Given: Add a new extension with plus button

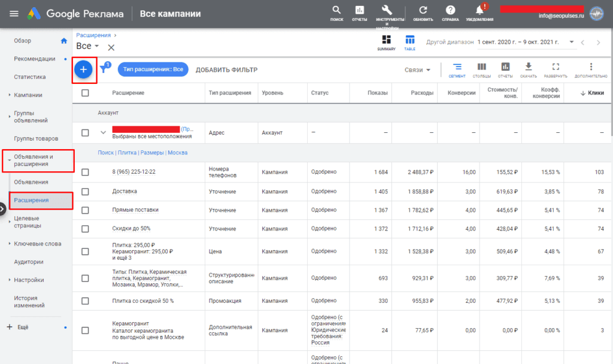Looking at the screenshot, I should [83, 69].
